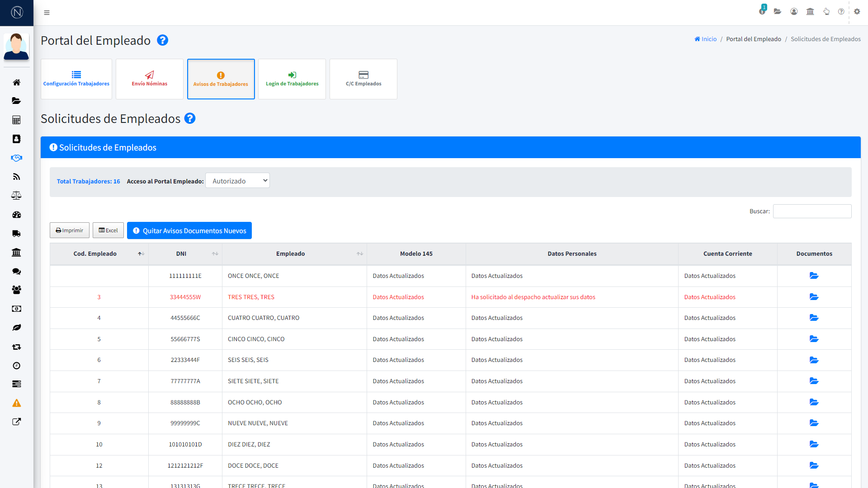Switch to Configuración Trabajadores tab
This screenshot has width=868, height=488.
point(76,79)
